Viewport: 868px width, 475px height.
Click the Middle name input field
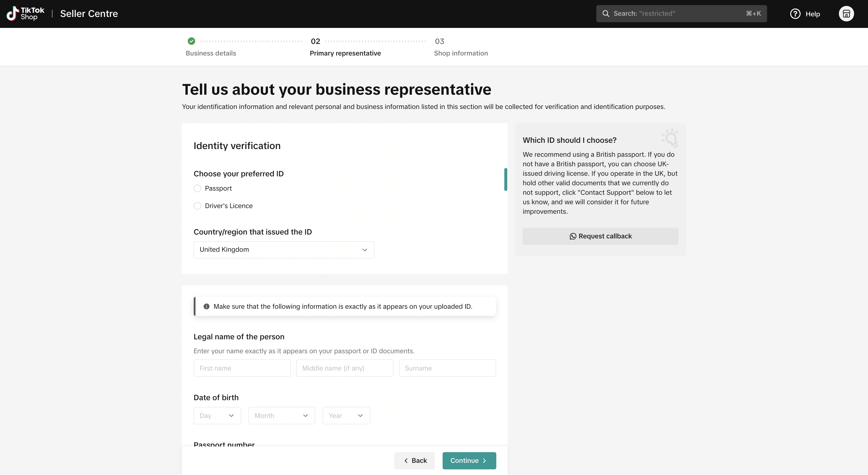point(344,368)
